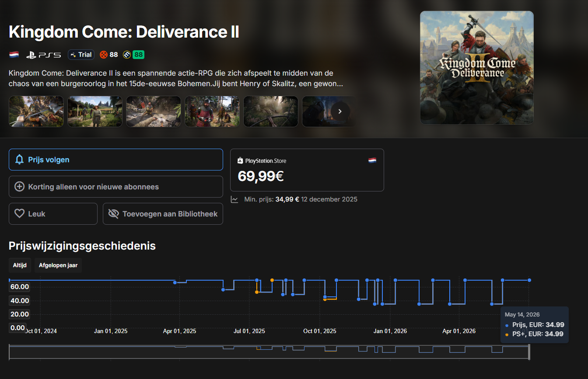Click the 0.00 y-axis label
Image resolution: width=588 pixels, height=379 pixels.
click(x=17, y=327)
